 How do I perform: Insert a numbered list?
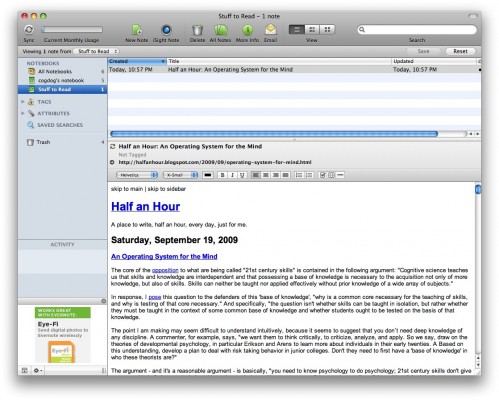(x=309, y=175)
